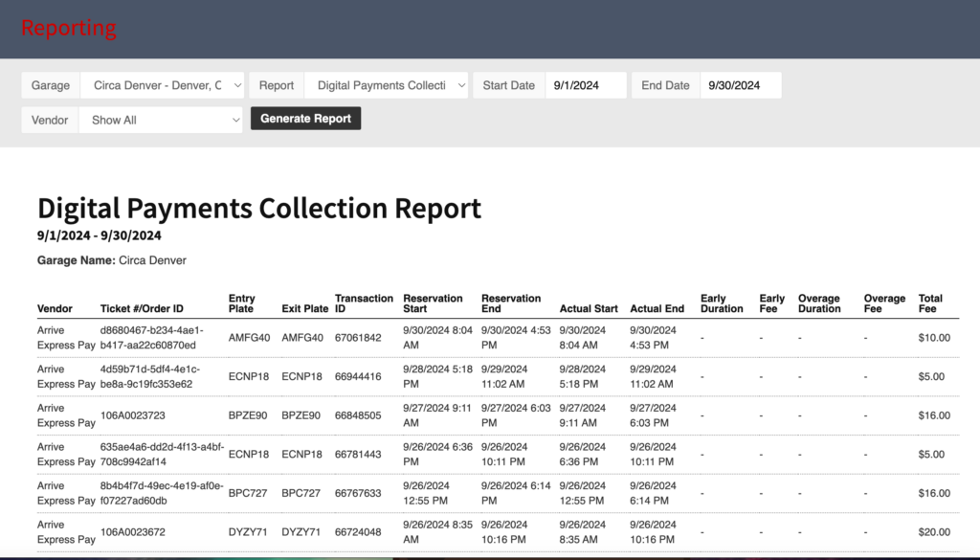Click the Reporting header title
This screenshot has height=560, width=980.
[x=69, y=28]
